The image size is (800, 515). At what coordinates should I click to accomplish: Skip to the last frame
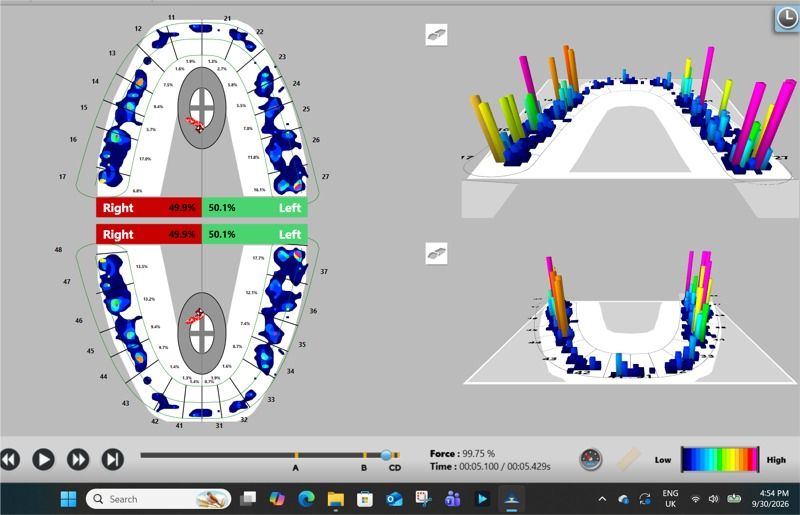[113, 459]
